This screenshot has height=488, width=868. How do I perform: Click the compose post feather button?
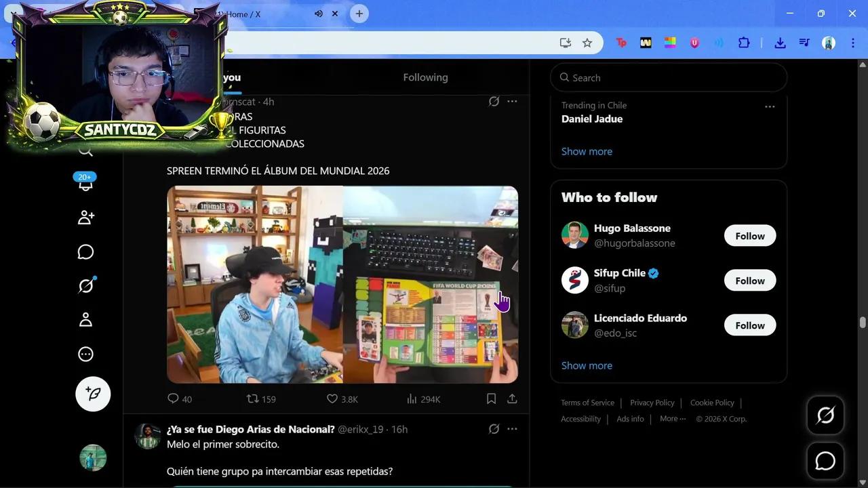click(93, 394)
